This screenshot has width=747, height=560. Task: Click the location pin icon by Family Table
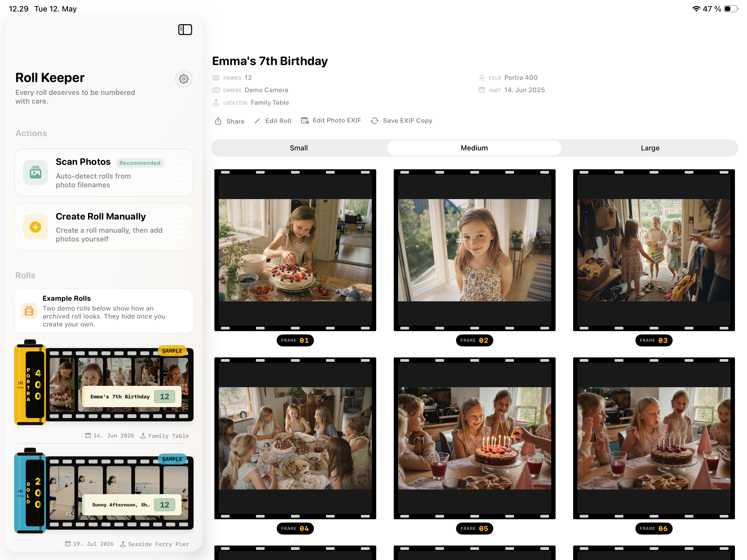click(x=216, y=103)
